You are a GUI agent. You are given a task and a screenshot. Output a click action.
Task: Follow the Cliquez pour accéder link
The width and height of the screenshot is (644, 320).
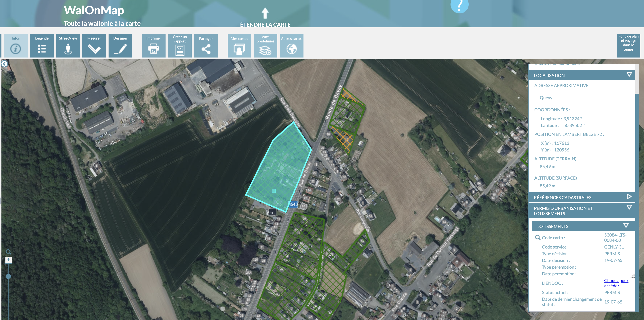[x=616, y=283]
